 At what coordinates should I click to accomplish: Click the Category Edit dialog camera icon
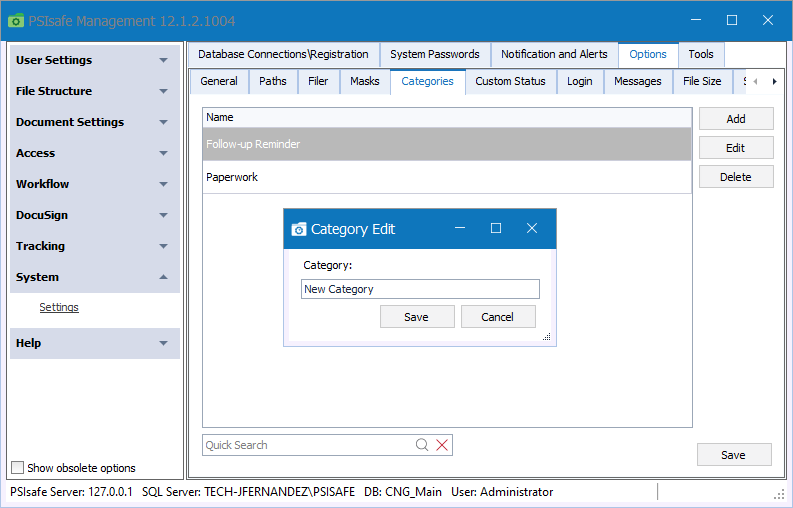pyautogui.click(x=299, y=229)
